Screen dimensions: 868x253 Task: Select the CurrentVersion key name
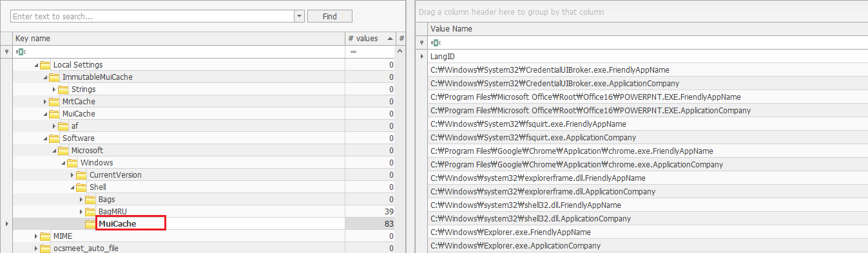[x=115, y=175]
